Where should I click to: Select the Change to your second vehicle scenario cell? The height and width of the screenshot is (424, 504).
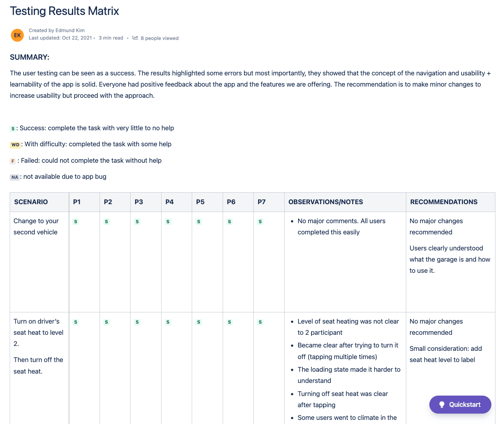tap(36, 226)
